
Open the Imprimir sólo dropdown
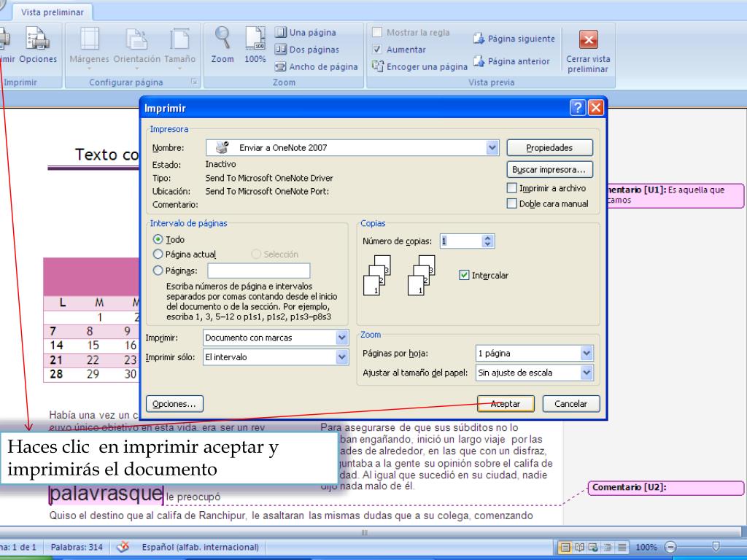click(341, 357)
